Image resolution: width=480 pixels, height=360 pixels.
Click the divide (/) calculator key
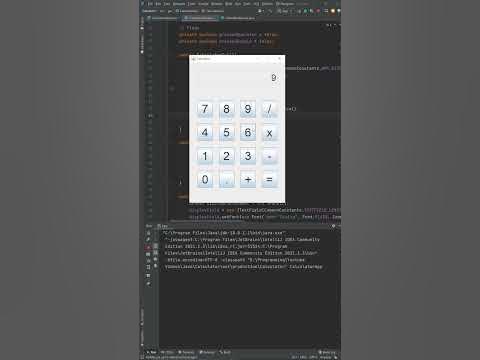(269, 109)
